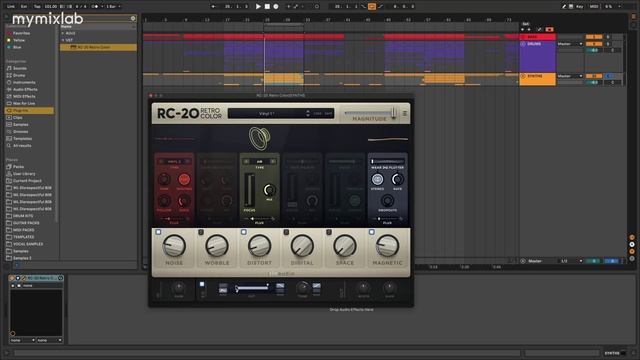This screenshot has height=360, width=640.
Task: Toggle the Noise module on/off checkbox
Action: point(158,232)
